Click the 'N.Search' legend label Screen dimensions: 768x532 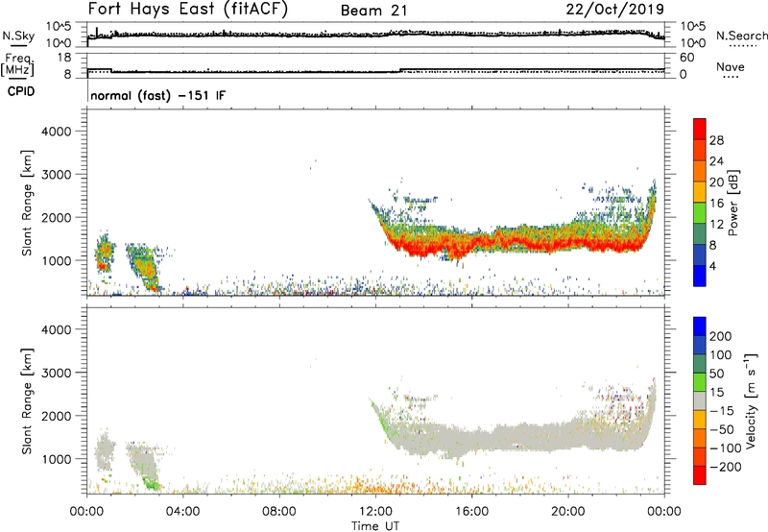pos(742,36)
